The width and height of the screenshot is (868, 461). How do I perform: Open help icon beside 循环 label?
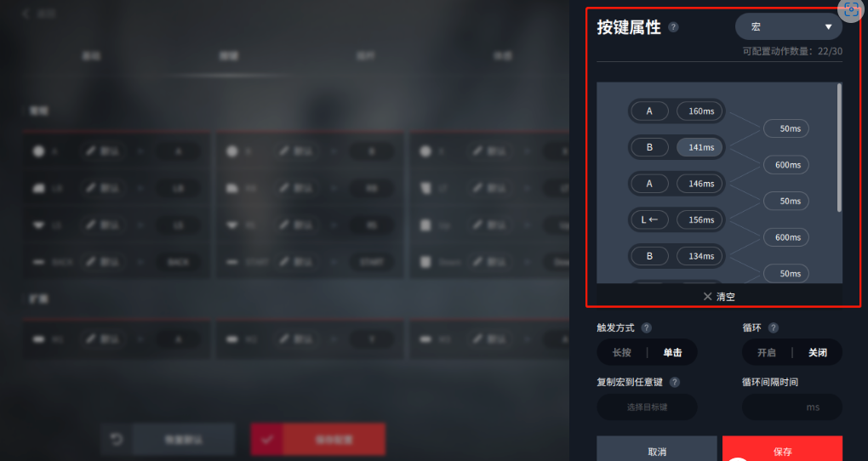774,327
